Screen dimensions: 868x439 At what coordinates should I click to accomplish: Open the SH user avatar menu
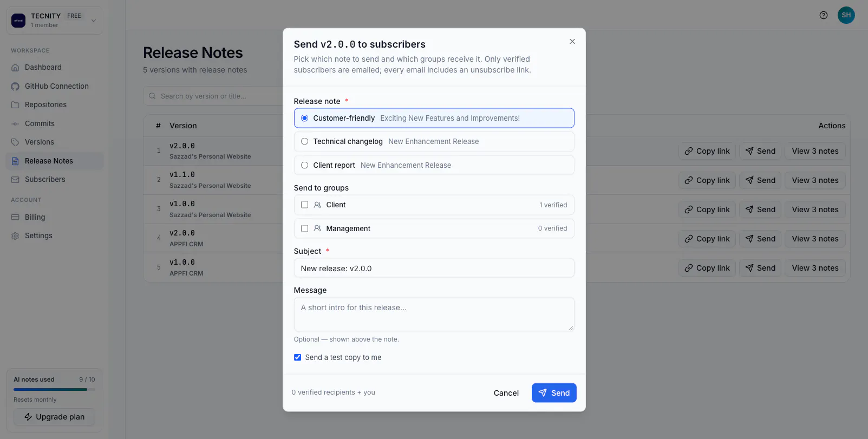[x=846, y=15]
